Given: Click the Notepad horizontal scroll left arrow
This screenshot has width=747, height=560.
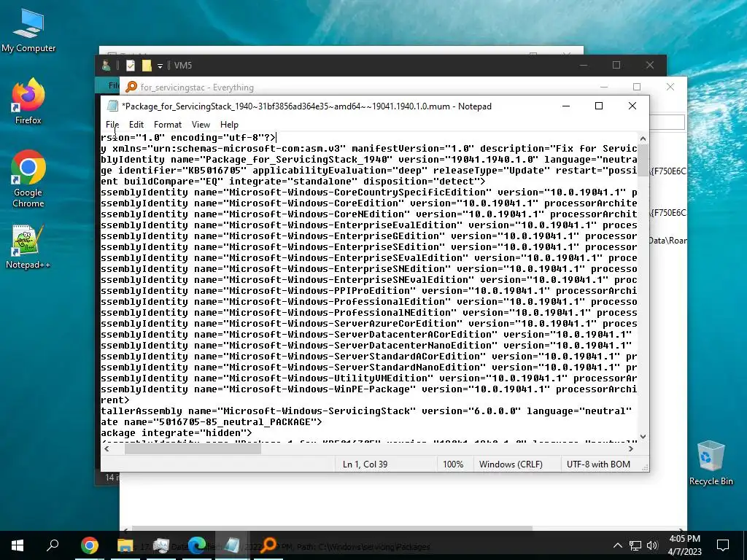Looking at the screenshot, I should 107,448.
